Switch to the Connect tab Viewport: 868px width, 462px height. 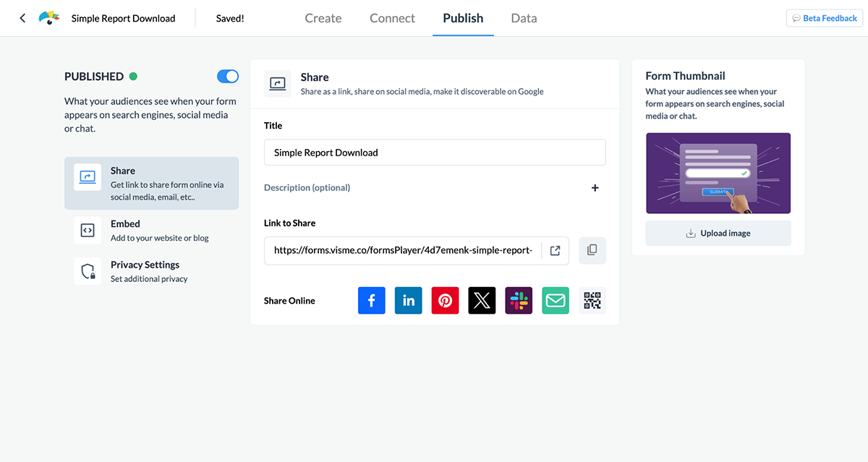click(x=392, y=18)
